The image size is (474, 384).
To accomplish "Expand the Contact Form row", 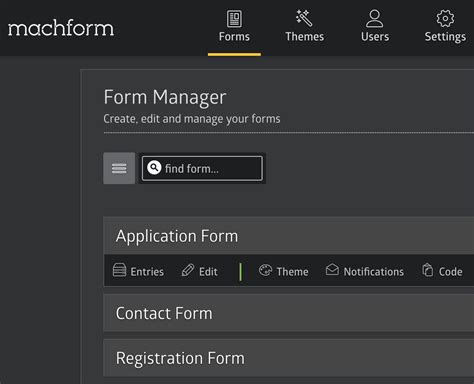I will coord(289,313).
